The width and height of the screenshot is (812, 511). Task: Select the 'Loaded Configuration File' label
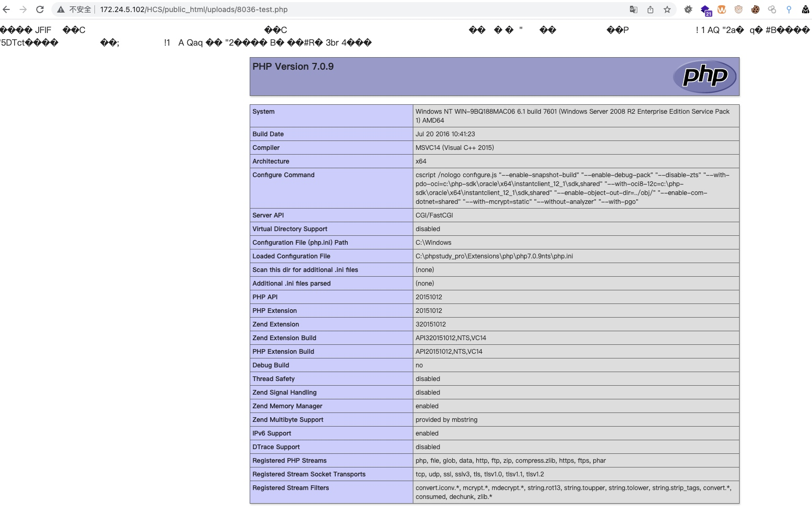[x=291, y=256]
